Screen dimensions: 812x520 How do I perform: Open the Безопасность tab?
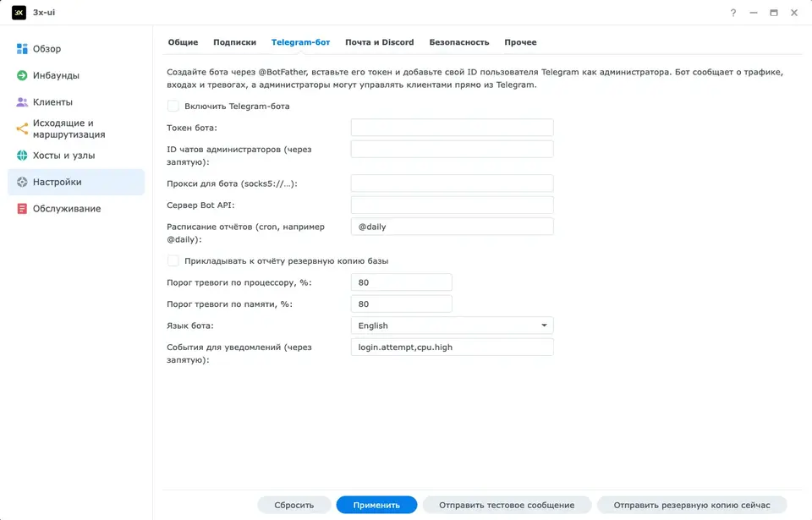[458, 42]
